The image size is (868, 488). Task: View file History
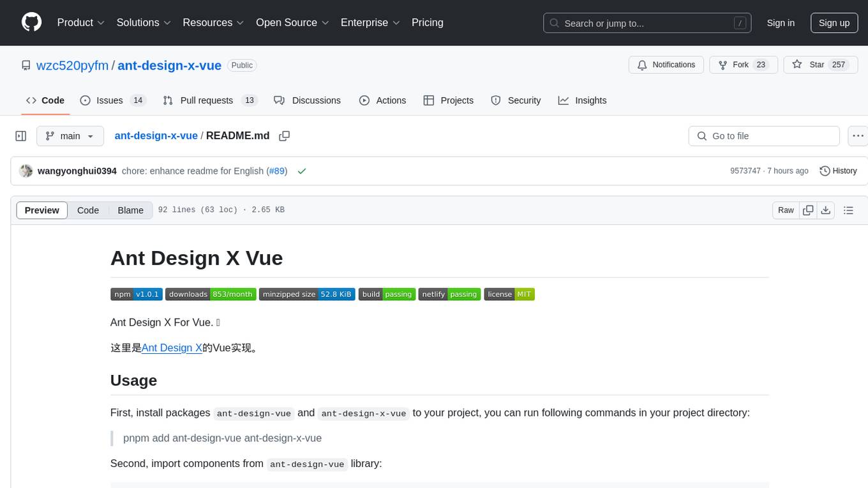(x=838, y=171)
